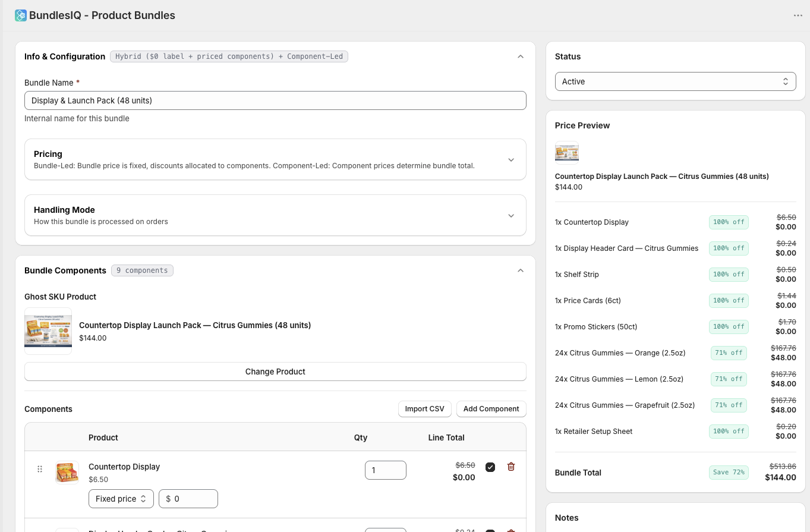
Task: Click the Line Total column header
Action: point(446,437)
